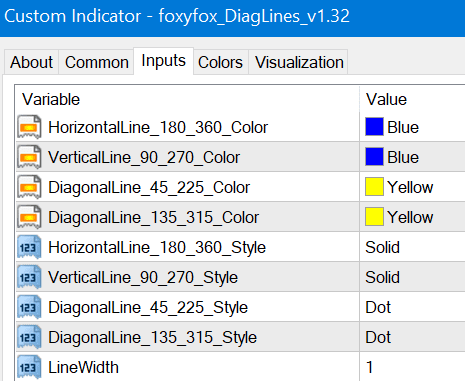Click the blue swatch for HorizontalLine_180_360_Color
465x381 pixels.
pyautogui.click(x=374, y=127)
